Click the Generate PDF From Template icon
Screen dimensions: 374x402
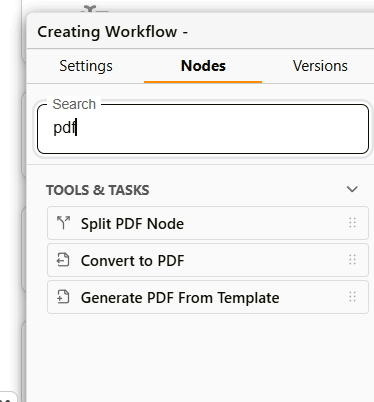pyautogui.click(x=63, y=297)
